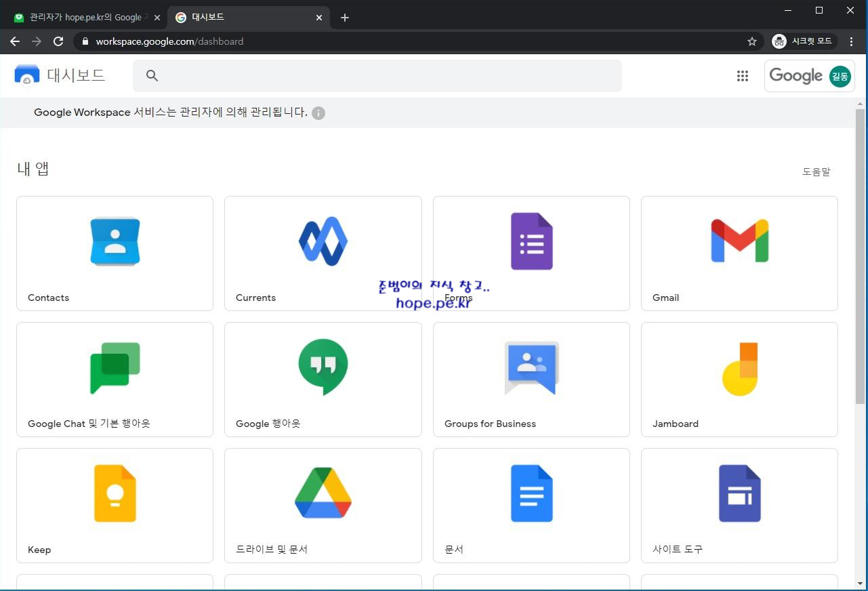Click the Currents label text
The width and height of the screenshot is (868, 591).
pos(255,298)
